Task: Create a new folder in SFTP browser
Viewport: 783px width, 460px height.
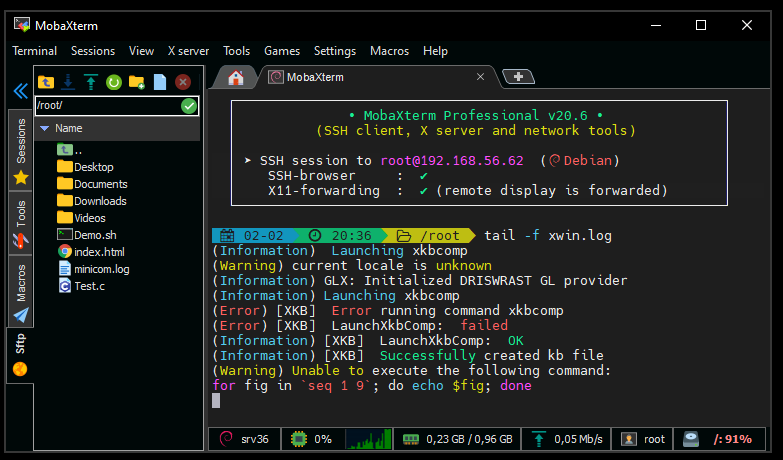Action: pos(137,82)
